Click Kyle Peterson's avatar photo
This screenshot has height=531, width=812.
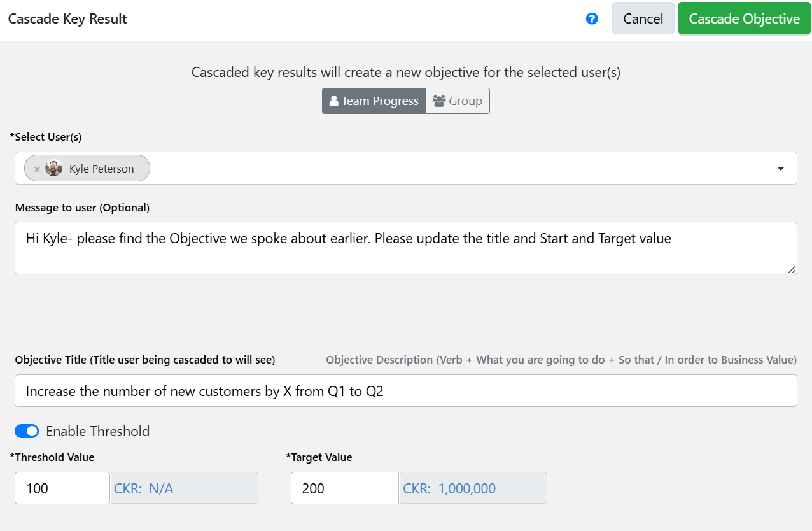click(x=54, y=169)
